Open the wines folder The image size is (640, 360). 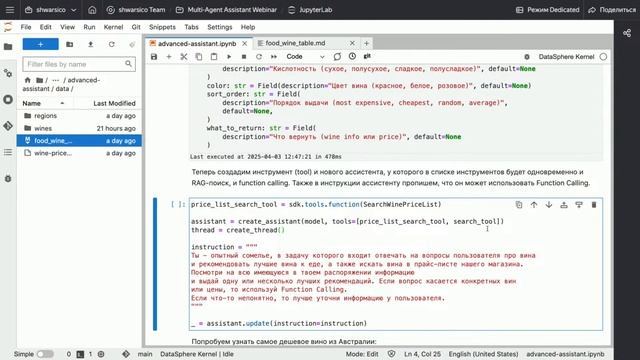(x=79, y=128)
